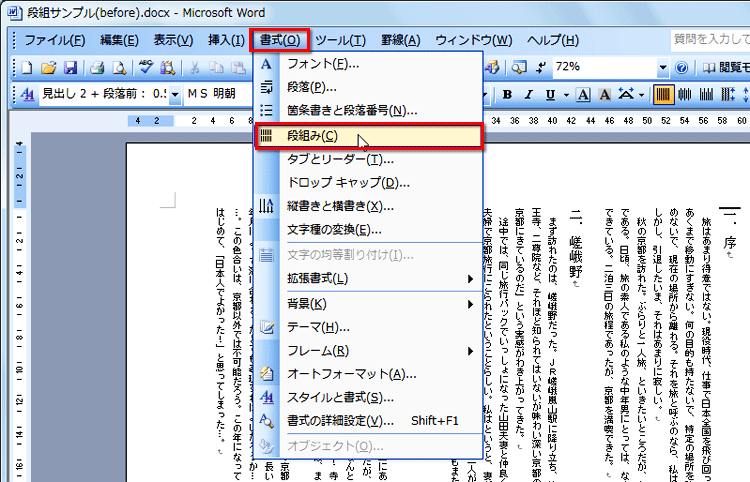750x482 pixels.
Task: Create a new blank document
Action: click(x=27, y=68)
